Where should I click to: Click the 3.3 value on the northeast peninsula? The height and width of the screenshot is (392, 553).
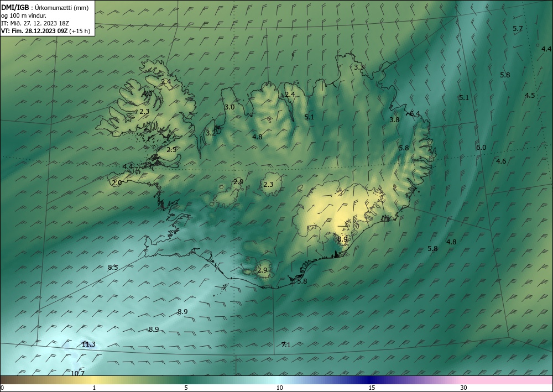tap(359, 67)
